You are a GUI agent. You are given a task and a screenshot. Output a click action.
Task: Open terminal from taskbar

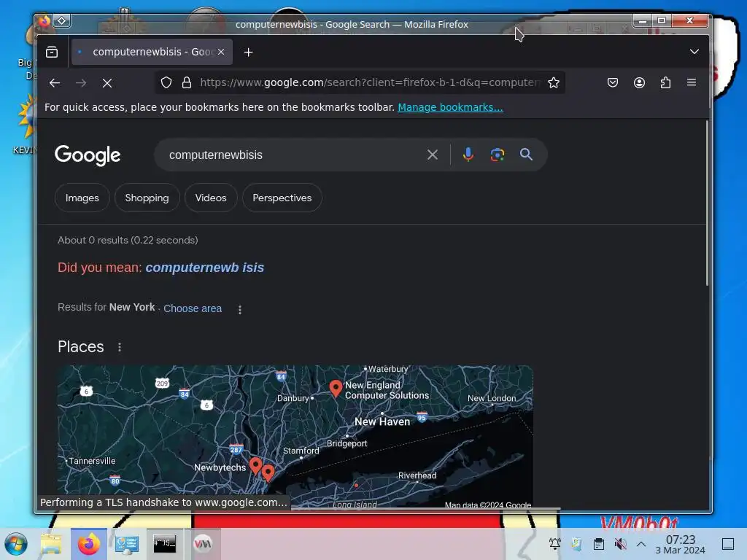pyautogui.click(x=164, y=543)
